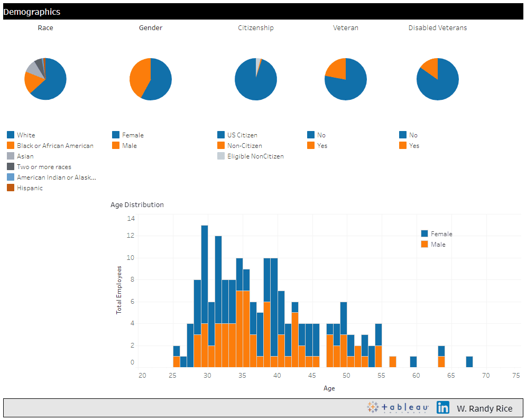The image size is (526, 420).
Task: Click American Indian or Alaska legend entry
Action: [x=56, y=178]
